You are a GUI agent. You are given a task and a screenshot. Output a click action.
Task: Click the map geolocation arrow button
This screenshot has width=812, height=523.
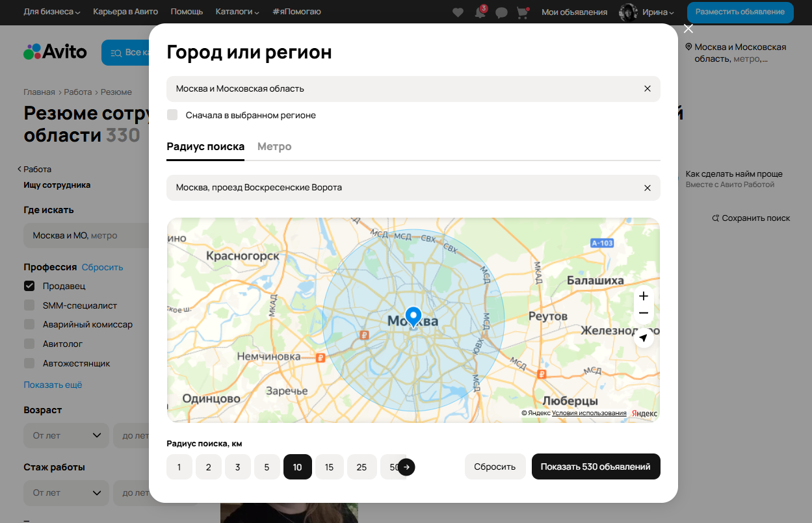point(643,338)
